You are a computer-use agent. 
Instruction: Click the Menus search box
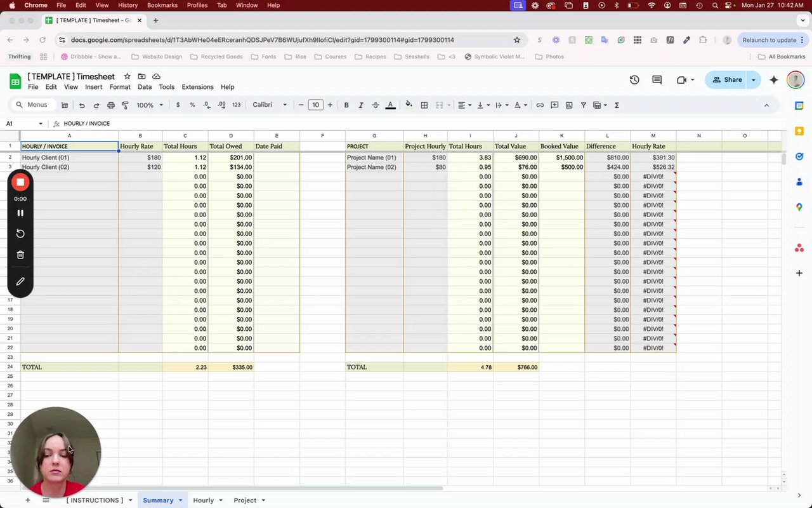(x=32, y=105)
